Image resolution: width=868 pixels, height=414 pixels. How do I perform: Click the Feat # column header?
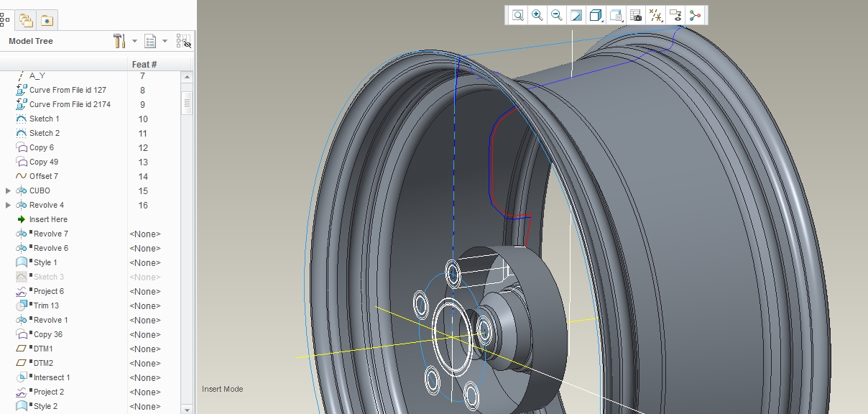(144, 64)
